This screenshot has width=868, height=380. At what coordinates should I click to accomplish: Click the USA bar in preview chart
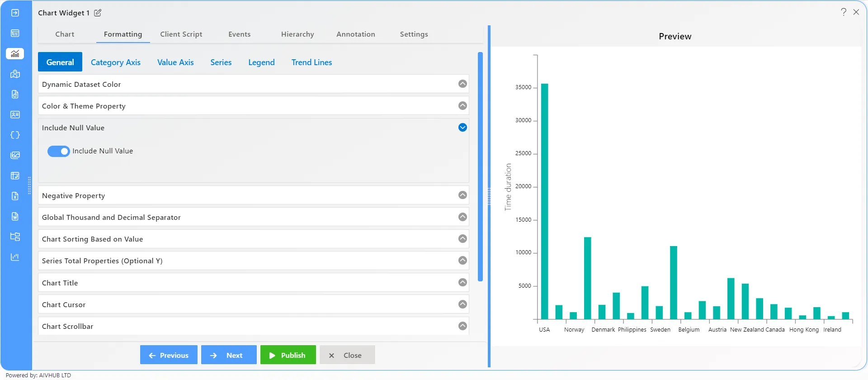tap(544, 201)
